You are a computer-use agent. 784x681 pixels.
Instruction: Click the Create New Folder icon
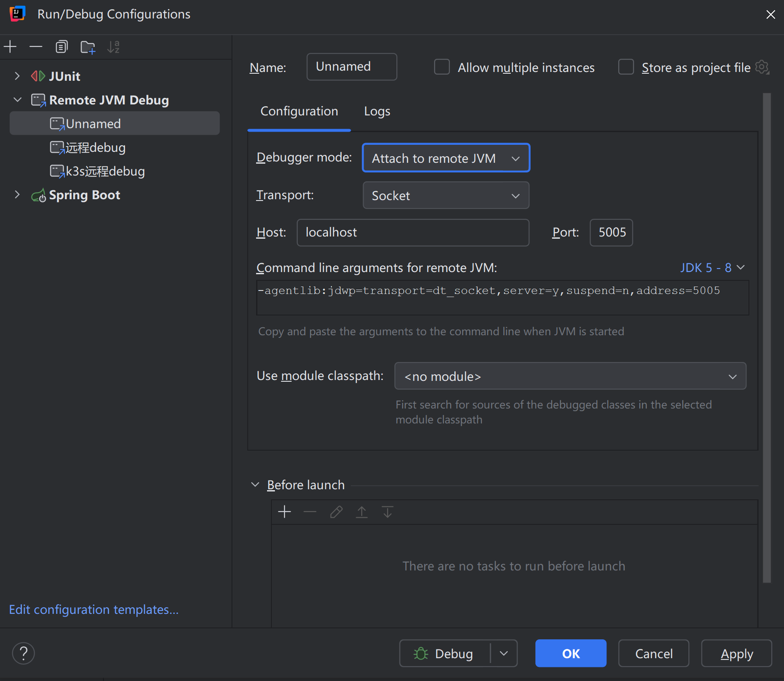88,47
